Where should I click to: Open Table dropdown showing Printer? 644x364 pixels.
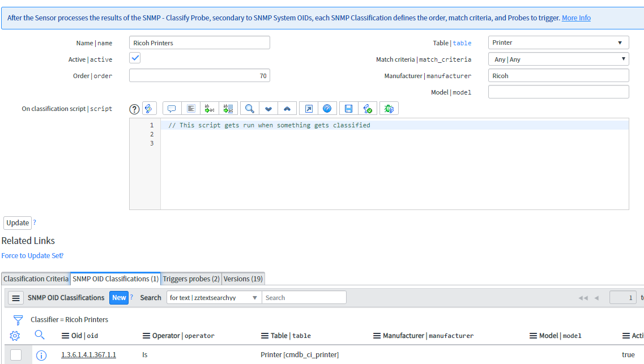click(558, 42)
